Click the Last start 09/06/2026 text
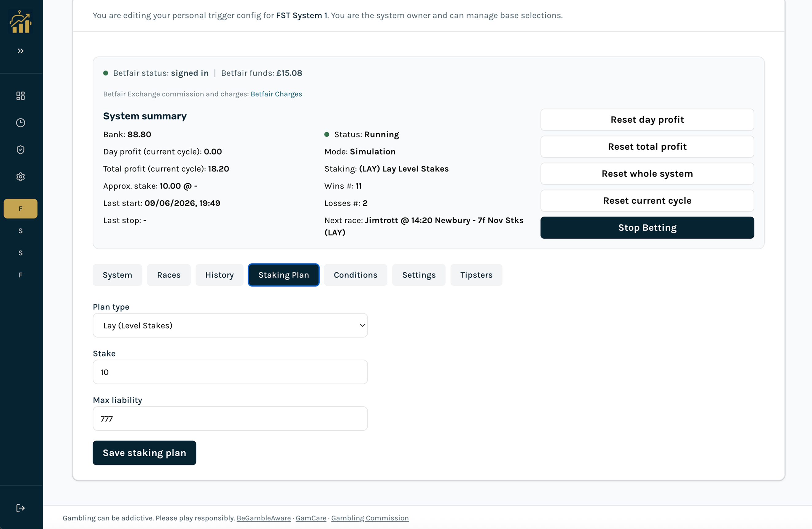 (162, 203)
